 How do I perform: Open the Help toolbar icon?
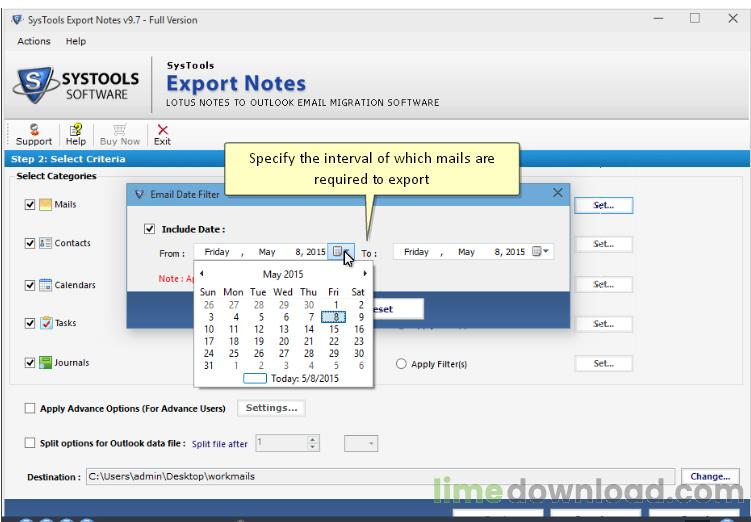[x=76, y=135]
